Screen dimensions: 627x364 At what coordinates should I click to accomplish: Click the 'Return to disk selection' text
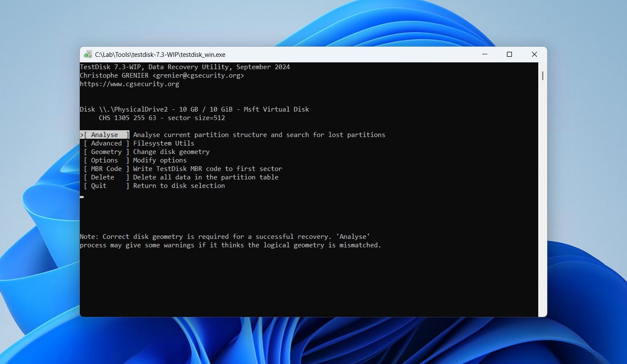point(179,185)
